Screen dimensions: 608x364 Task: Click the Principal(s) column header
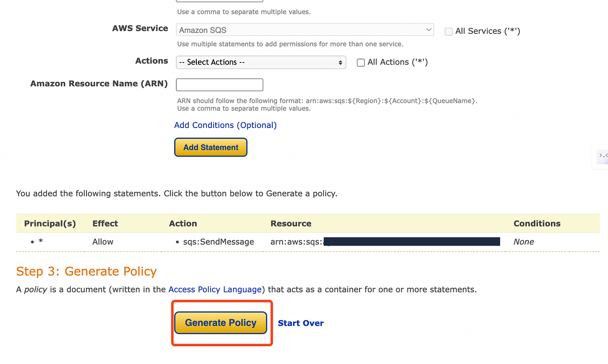point(50,223)
